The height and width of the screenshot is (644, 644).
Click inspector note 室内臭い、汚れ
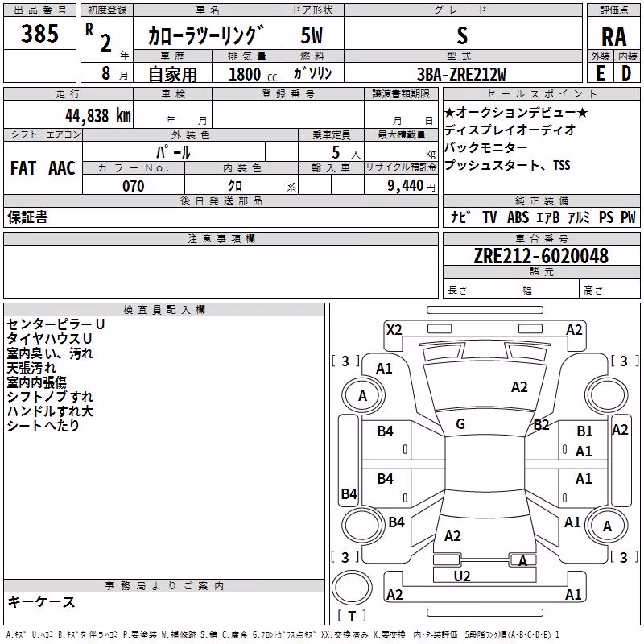point(50,353)
